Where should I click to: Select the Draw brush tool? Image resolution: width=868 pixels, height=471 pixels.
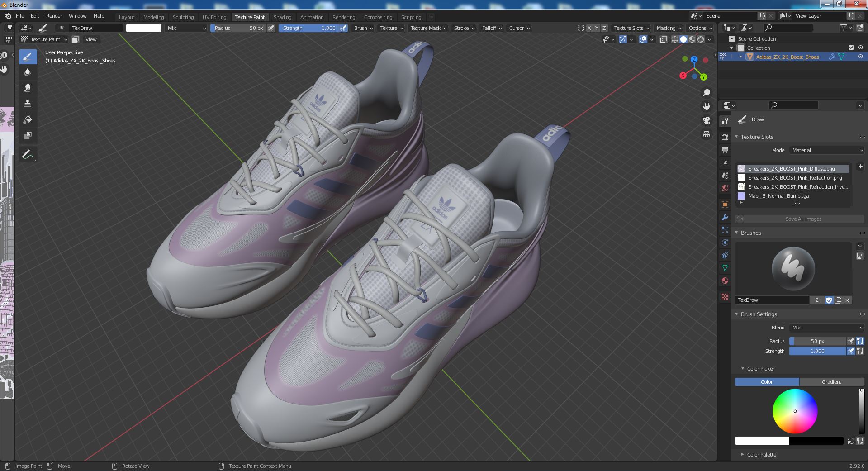[28, 57]
